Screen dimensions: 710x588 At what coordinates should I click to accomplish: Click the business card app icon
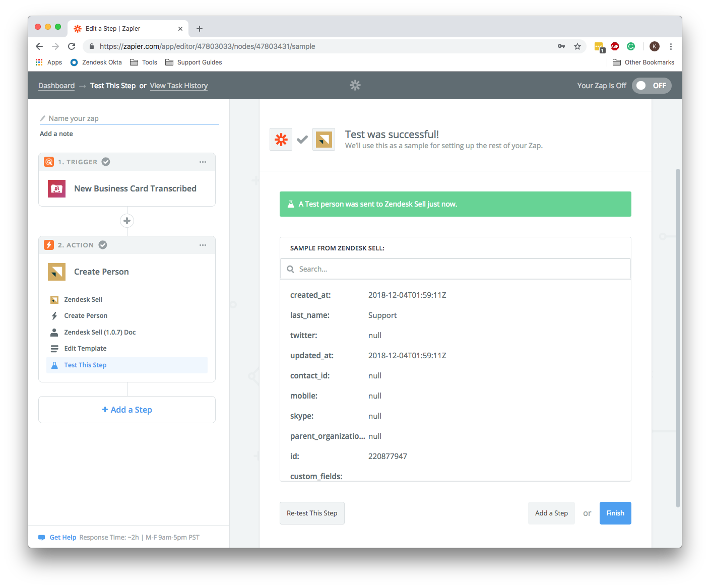[x=56, y=188]
